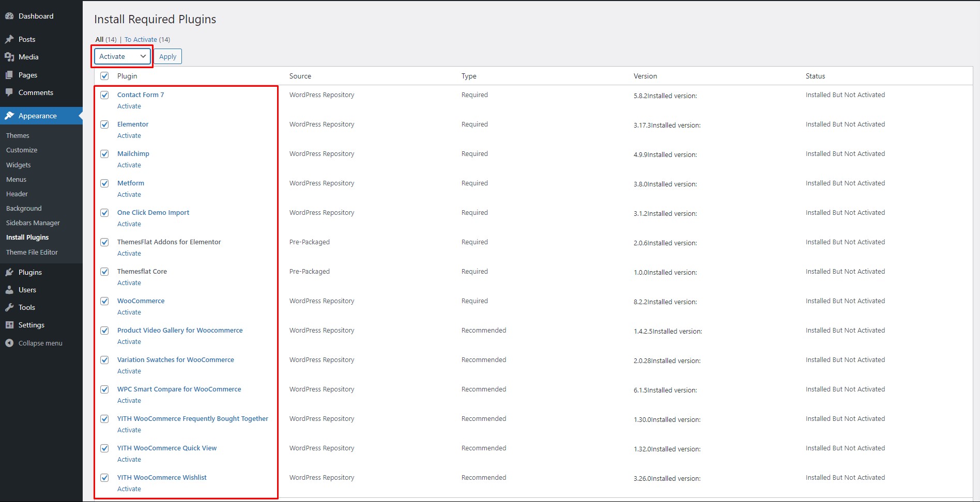The height and width of the screenshot is (502, 980).
Task: Uncheck the WooCommerce plugin checkbox
Action: coord(104,301)
